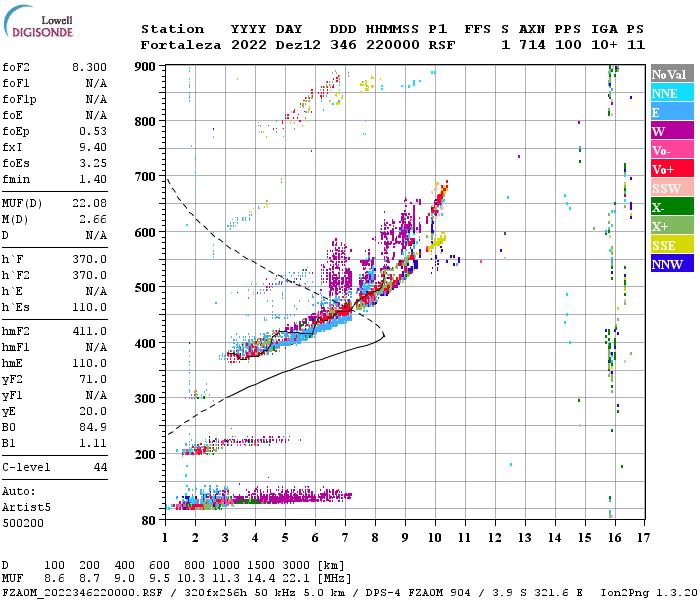Click the Artist5 auto-scaling label
The image size is (700, 600).
point(26,508)
